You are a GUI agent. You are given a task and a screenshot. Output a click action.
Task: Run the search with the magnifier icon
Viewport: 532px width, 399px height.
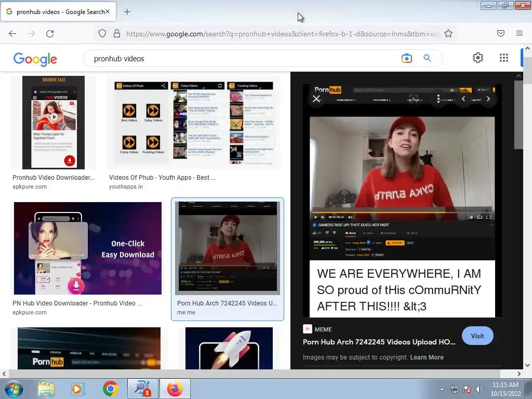point(427,58)
